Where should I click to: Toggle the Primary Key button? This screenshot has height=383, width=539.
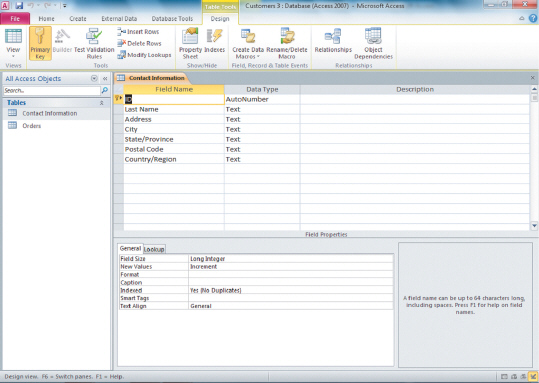coord(40,43)
